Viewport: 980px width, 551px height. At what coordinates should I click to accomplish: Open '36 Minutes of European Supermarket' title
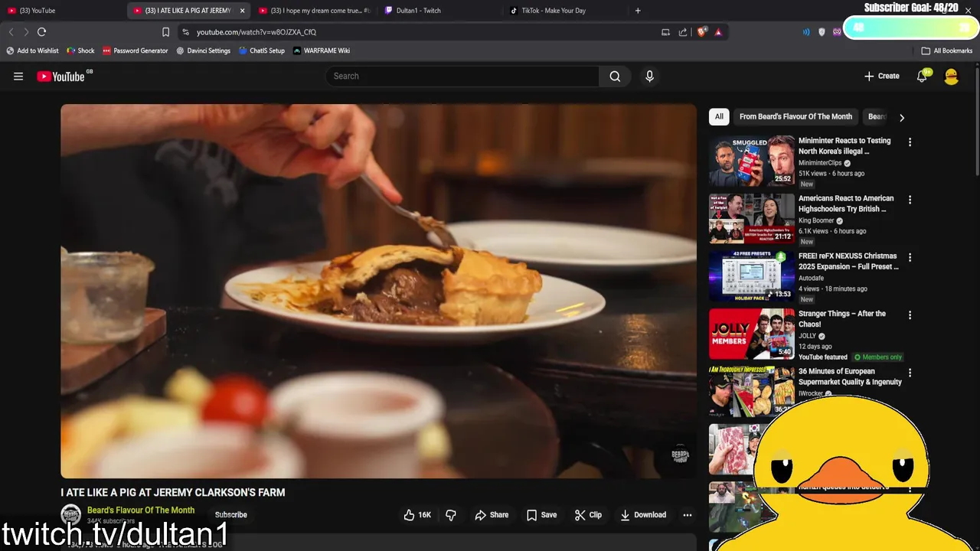tap(850, 377)
